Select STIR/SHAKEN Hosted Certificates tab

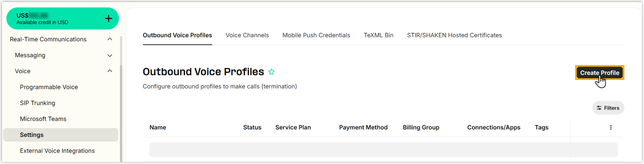(x=454, y=35)
